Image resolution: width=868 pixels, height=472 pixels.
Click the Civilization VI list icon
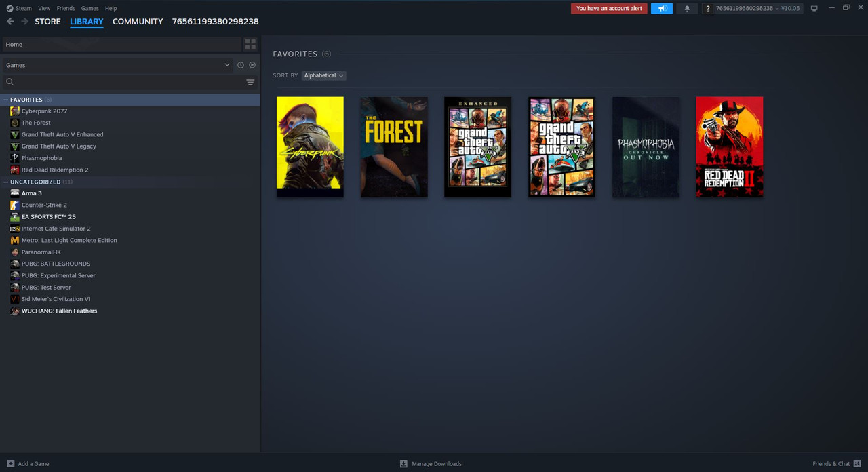coord(15,299)
